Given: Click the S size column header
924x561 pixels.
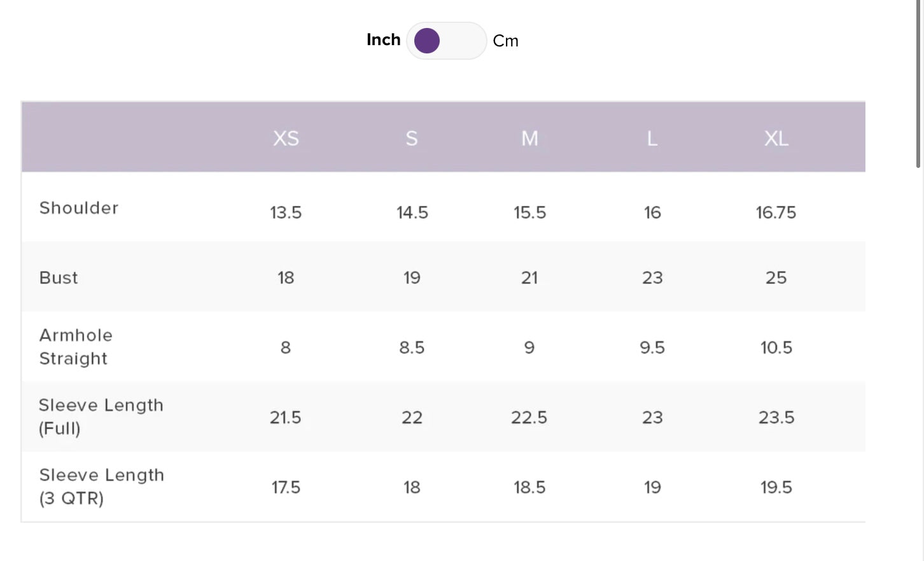Looking at the screenshot, I should 412,138.
